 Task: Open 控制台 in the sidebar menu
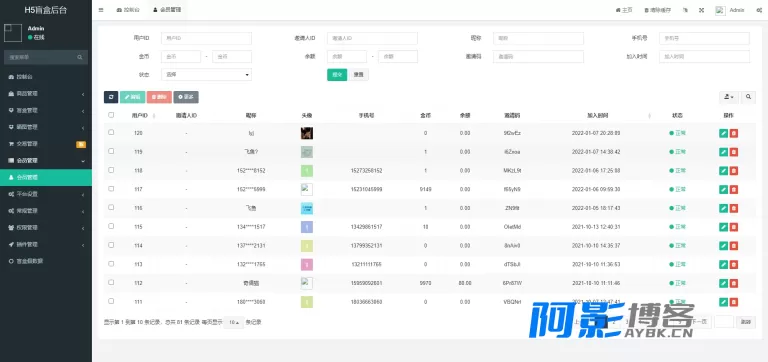(46, 77)
